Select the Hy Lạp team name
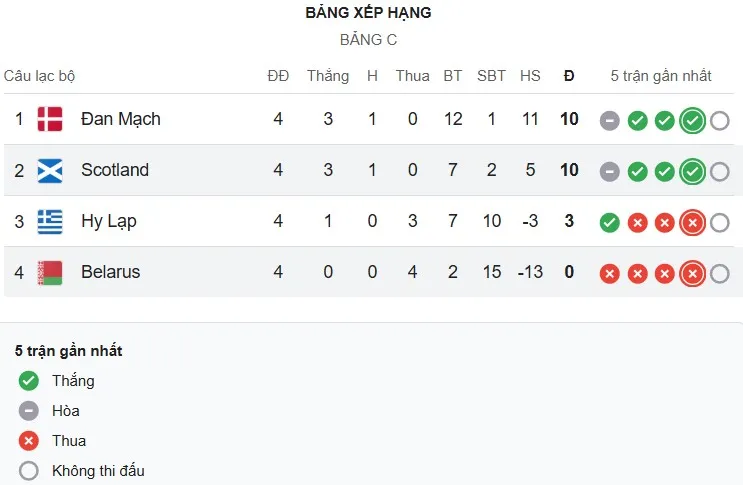Screen dimensions: 743x485 pyautogui.click(x=109, y=221)
